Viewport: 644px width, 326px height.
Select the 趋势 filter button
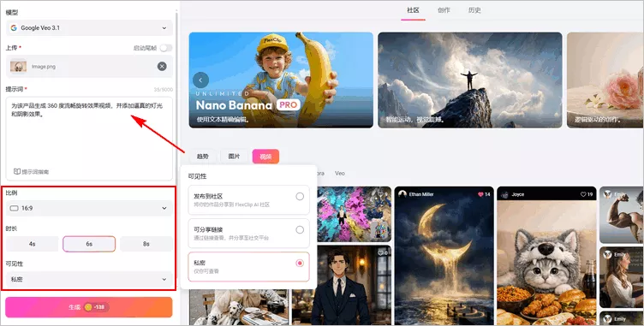pos(202,157)
